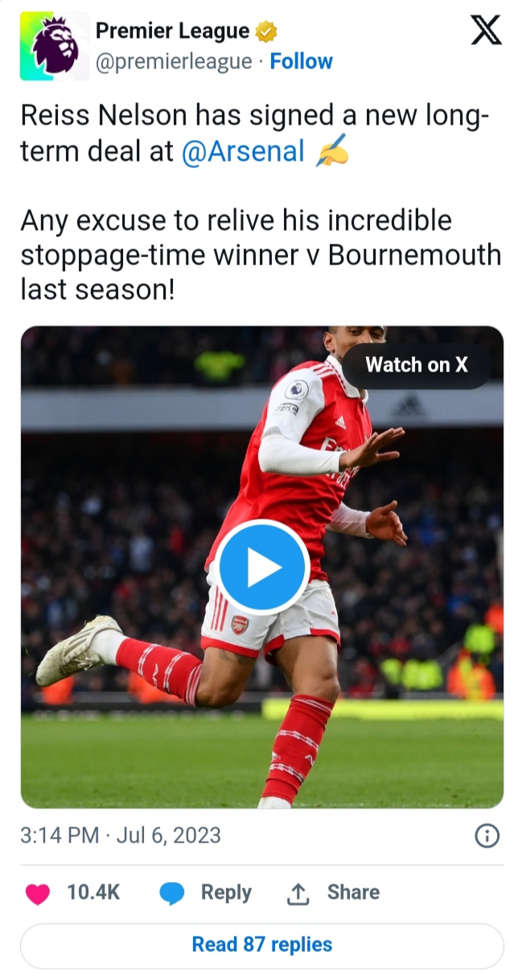This screenshot has height=980, width=522.
Task: Click the share arrow icon
Action: 298,893
